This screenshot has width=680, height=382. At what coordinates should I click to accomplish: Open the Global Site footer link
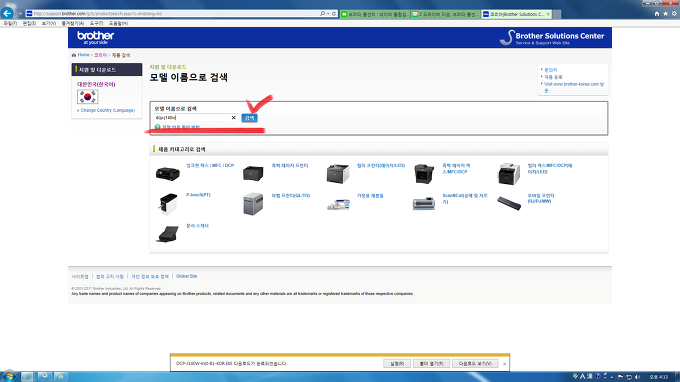point(186,276)
